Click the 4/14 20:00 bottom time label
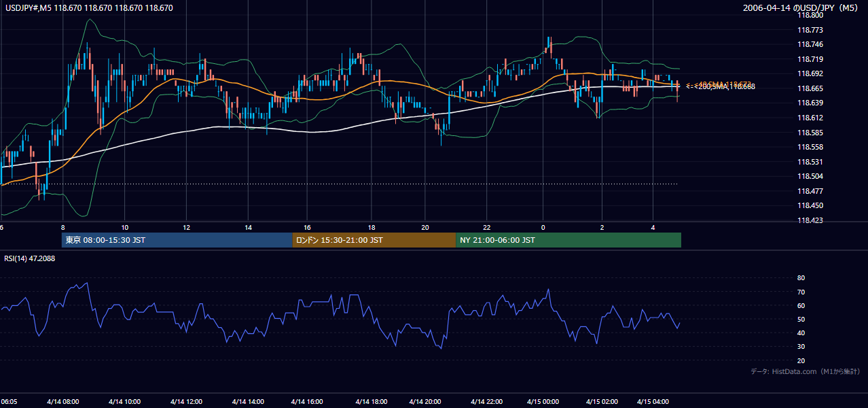 425,402
